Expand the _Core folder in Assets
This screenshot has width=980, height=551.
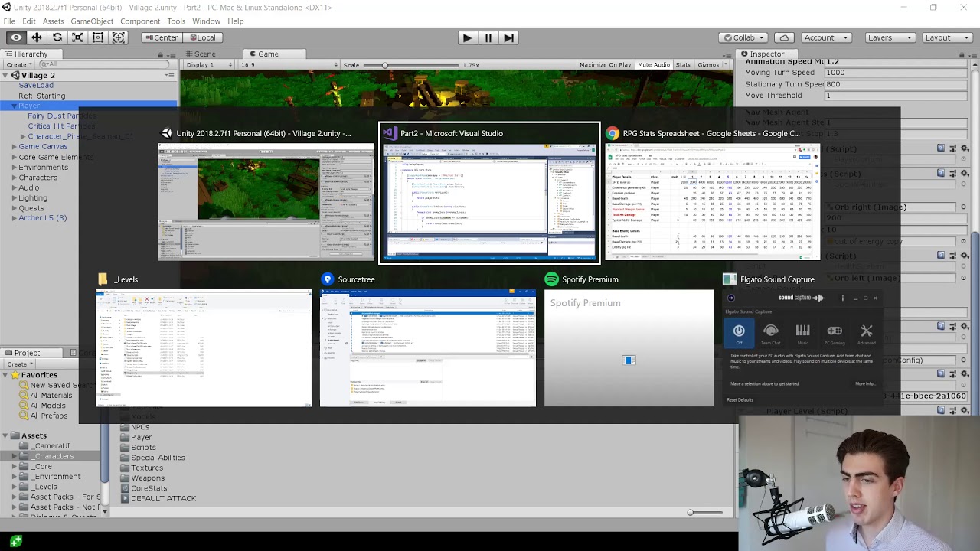[14, 466]
